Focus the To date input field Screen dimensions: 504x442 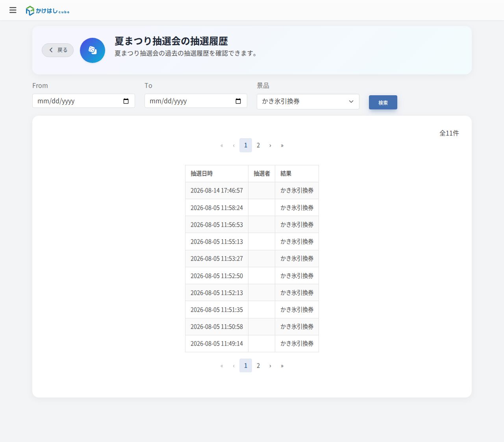(x=196, y=101)
